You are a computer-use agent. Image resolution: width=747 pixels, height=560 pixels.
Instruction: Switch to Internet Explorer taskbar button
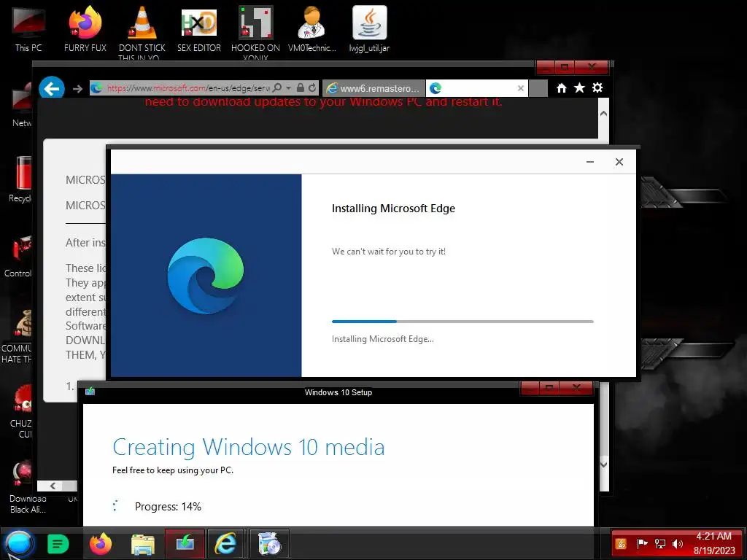click(x=226, y=542)
